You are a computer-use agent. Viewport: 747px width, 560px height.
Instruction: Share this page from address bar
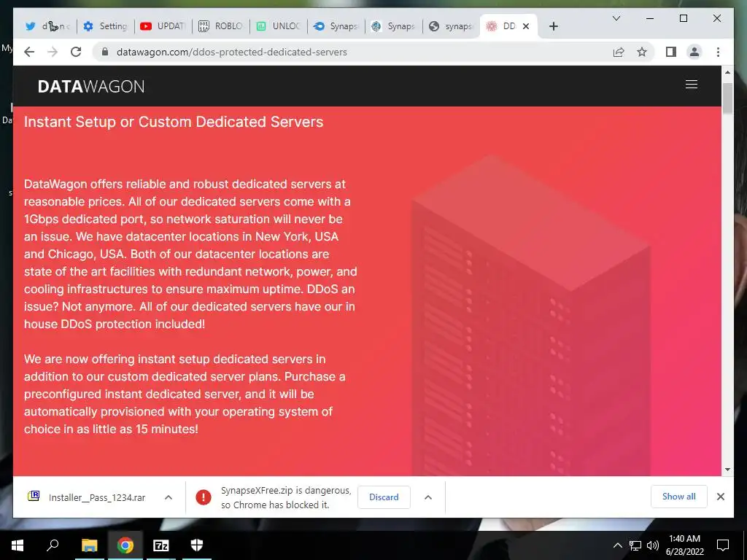[x=619, y=52]
